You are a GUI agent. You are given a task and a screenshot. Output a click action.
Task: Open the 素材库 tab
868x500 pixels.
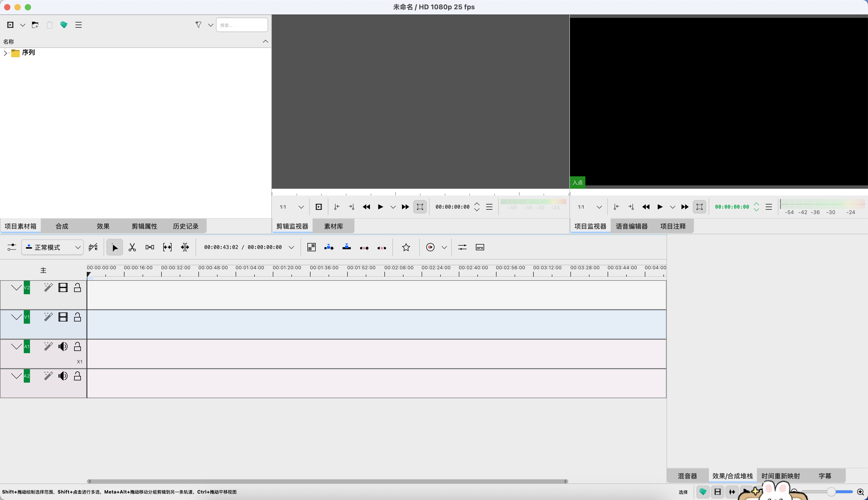click(x=334, y=226)
